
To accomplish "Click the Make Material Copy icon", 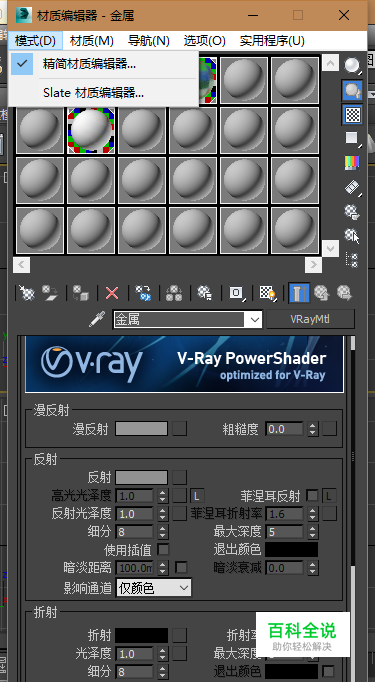I will (143, 293).
